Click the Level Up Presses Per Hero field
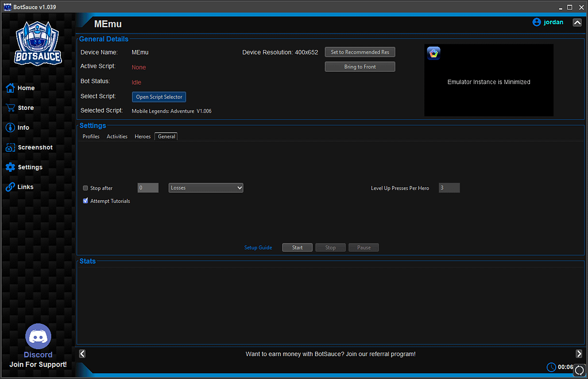The width and height of the screenshot is (588, 379). pos(449,188)
